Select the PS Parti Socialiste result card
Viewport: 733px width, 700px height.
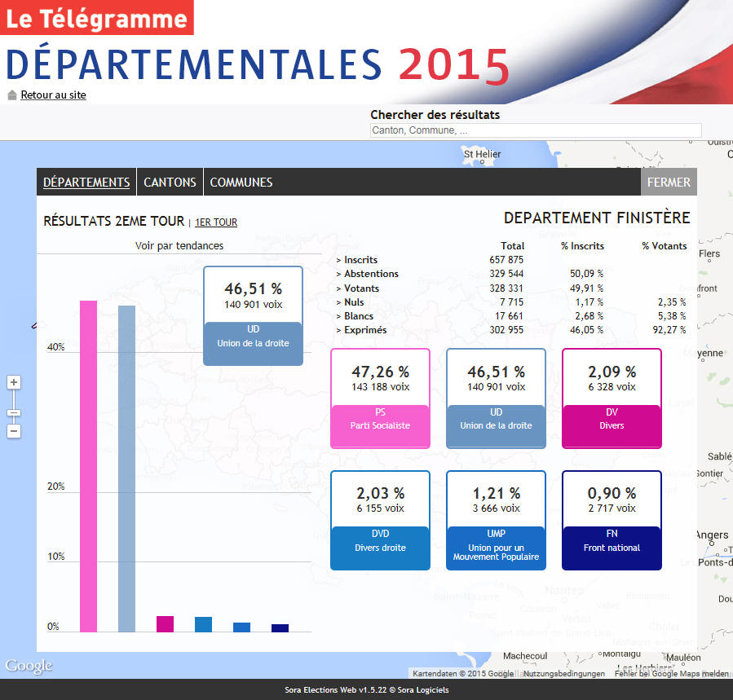[x=380, y=398]
